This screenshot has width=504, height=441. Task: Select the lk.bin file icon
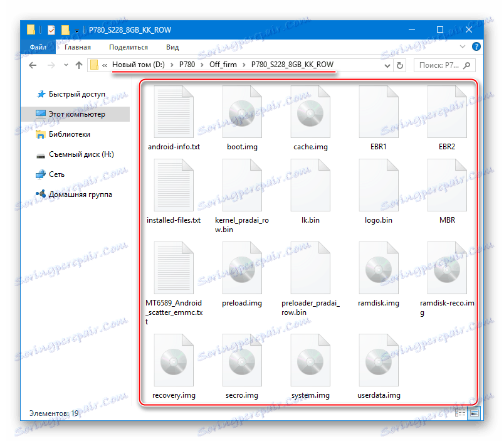(x=310, y=185)
